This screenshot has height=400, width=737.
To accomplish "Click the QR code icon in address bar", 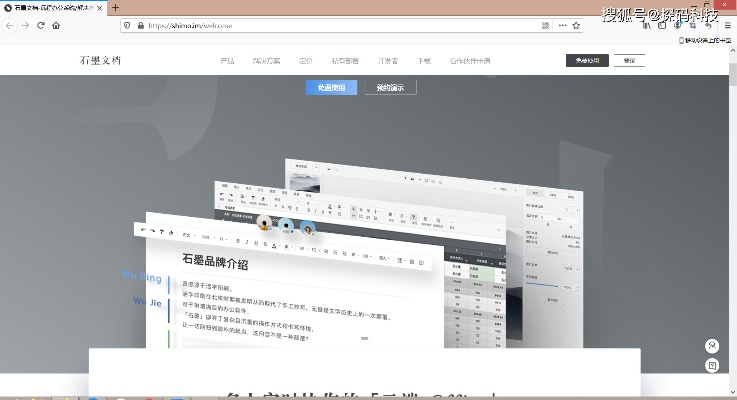I will [545, 25].
